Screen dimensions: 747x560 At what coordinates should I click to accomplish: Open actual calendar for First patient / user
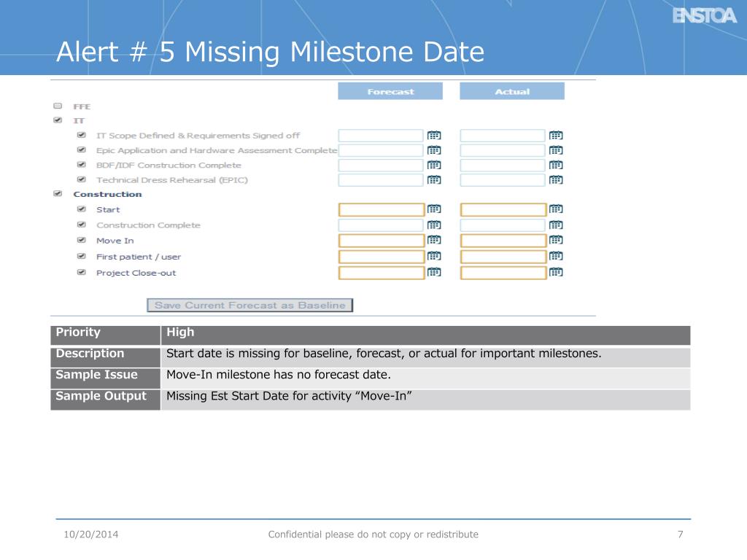[x=556, y=256]
